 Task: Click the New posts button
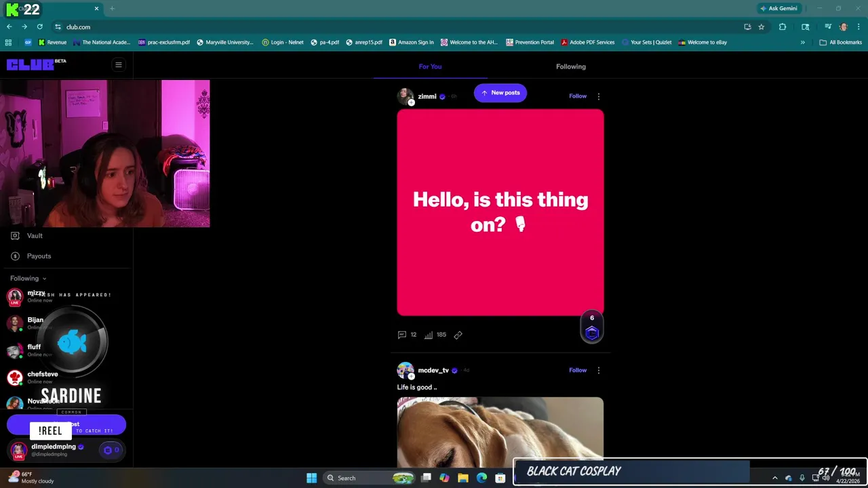[x=500, y=93]
